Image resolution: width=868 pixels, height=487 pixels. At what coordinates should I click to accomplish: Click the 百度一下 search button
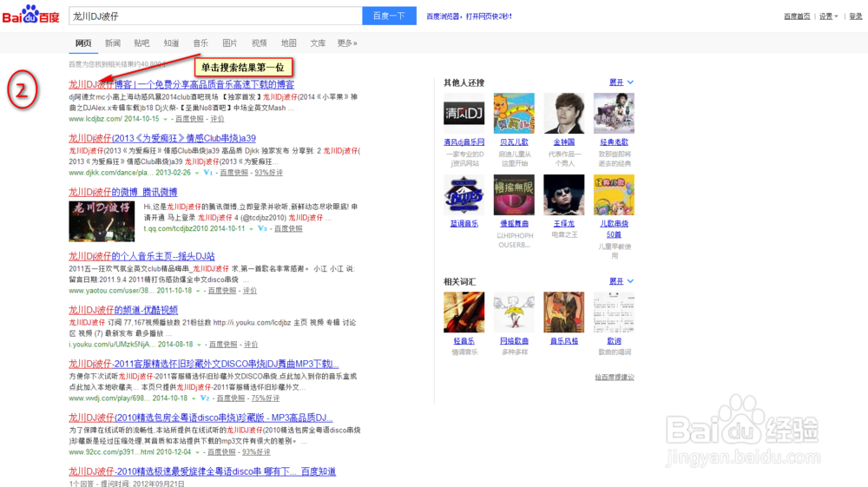pos(389,16)
